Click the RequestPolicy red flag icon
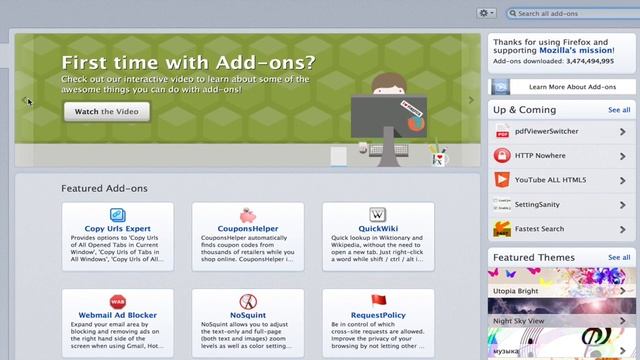Image resolution: width=640 pixels, height=360 pixels. (x=378, y=301)
